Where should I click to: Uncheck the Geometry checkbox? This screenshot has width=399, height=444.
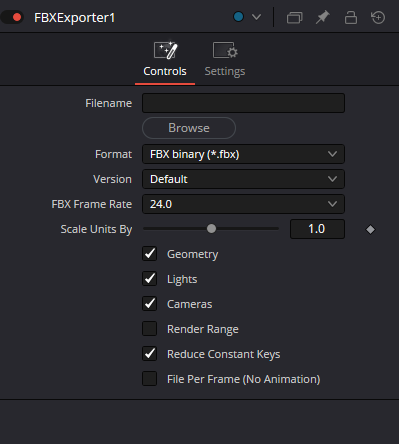click(x=149, y=254)
